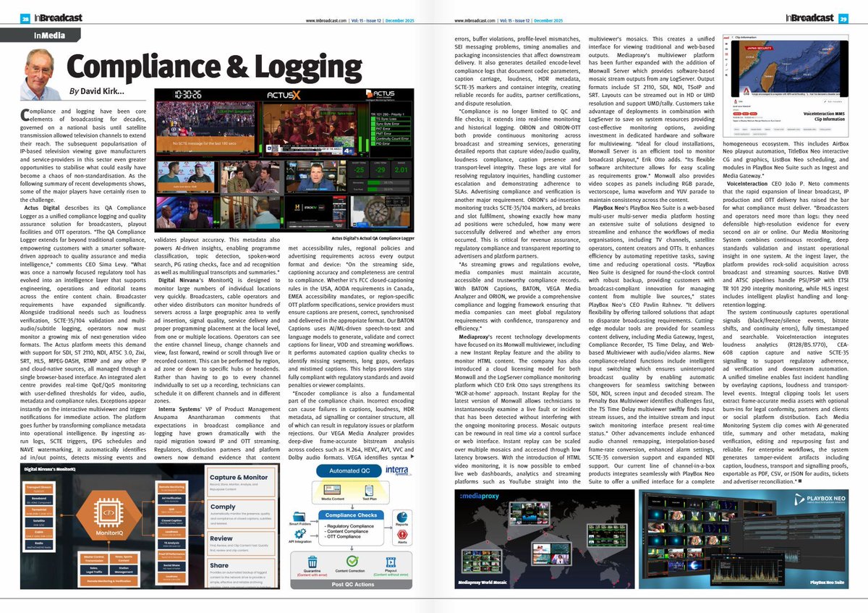
Task: Click the Closed Caption box
Action: tap(171, 522)
